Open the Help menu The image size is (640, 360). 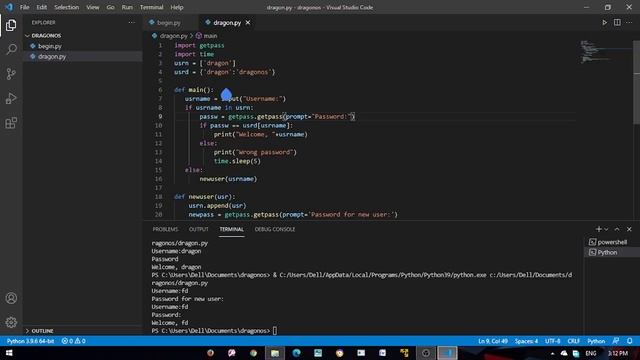tap(177, 7)
